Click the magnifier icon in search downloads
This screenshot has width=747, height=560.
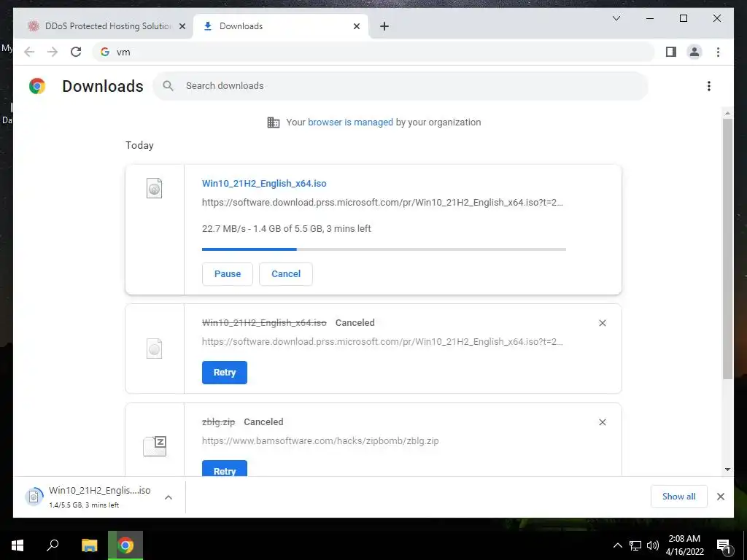[168, 86]
